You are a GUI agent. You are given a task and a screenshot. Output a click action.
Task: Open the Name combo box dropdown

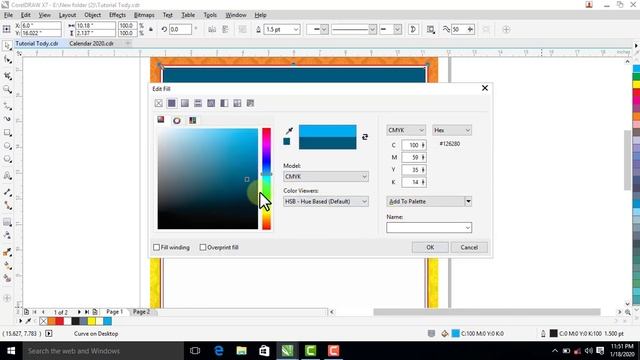[468, 228]
